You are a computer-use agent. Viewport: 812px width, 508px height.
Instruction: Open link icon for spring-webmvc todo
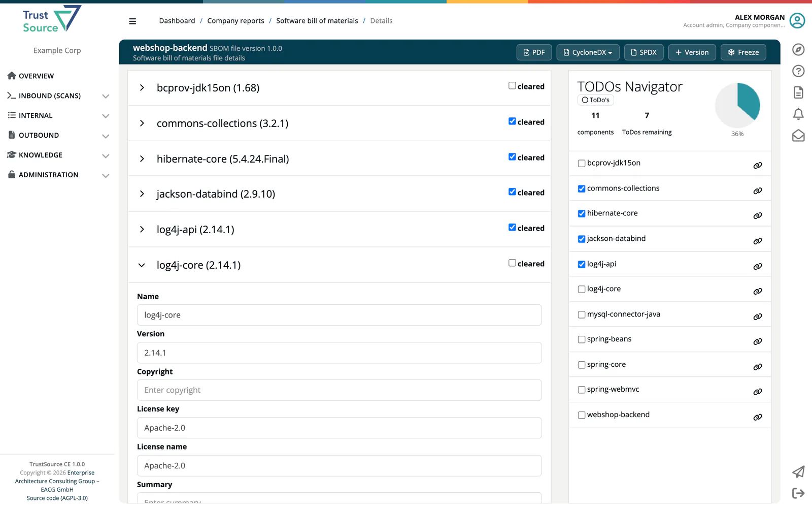(758, 392)
